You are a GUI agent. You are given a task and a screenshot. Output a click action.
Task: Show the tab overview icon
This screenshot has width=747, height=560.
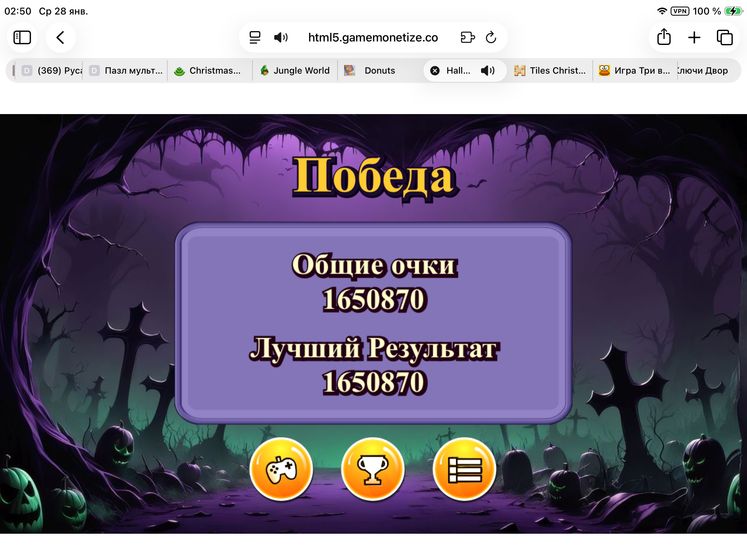tap(725, 37)
